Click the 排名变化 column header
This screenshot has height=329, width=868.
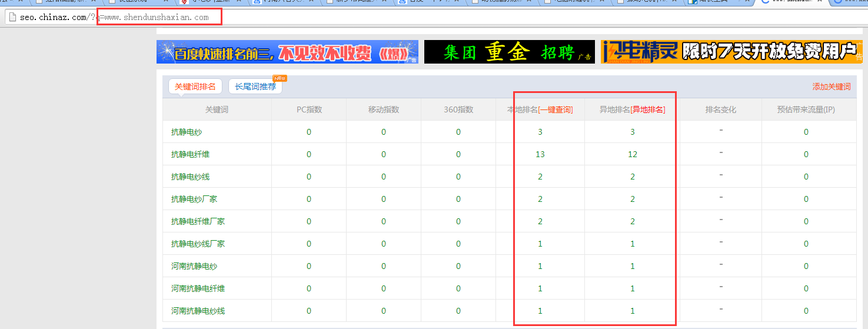click(721, 109)
